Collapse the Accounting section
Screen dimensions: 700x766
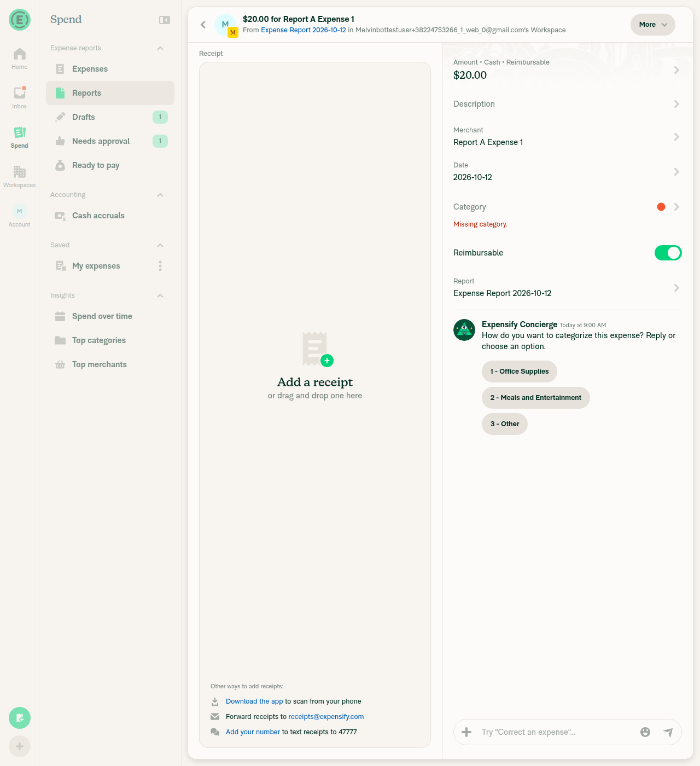click(160, 195)
